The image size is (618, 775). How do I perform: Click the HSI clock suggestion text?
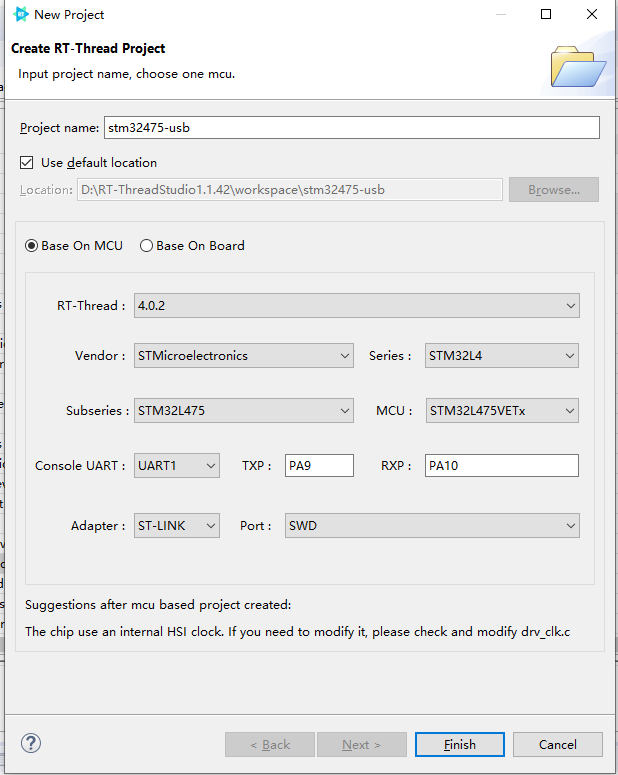(298, 632)
